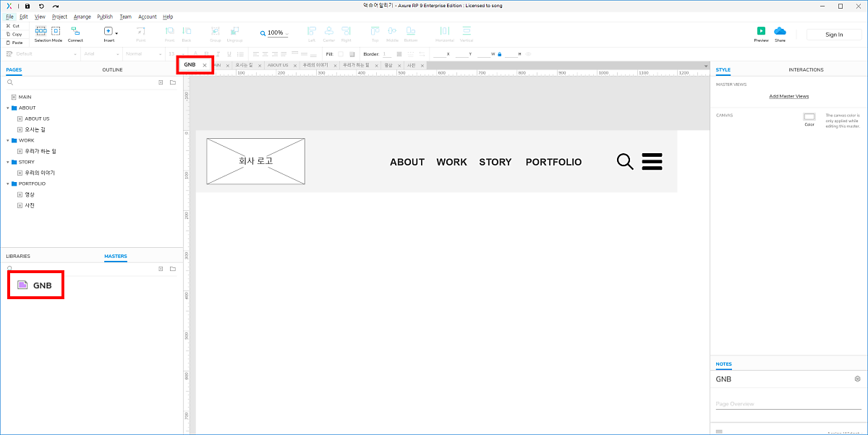
Task: Click the Sign In button
Action: [834, 35]
